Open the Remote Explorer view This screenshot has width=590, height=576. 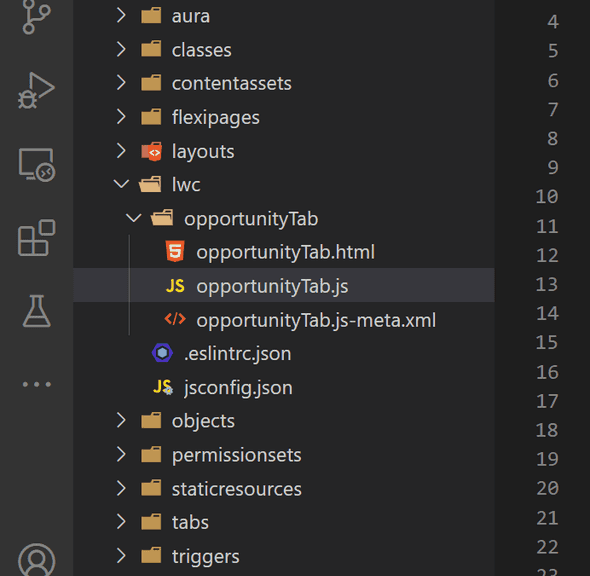[37, 165]
